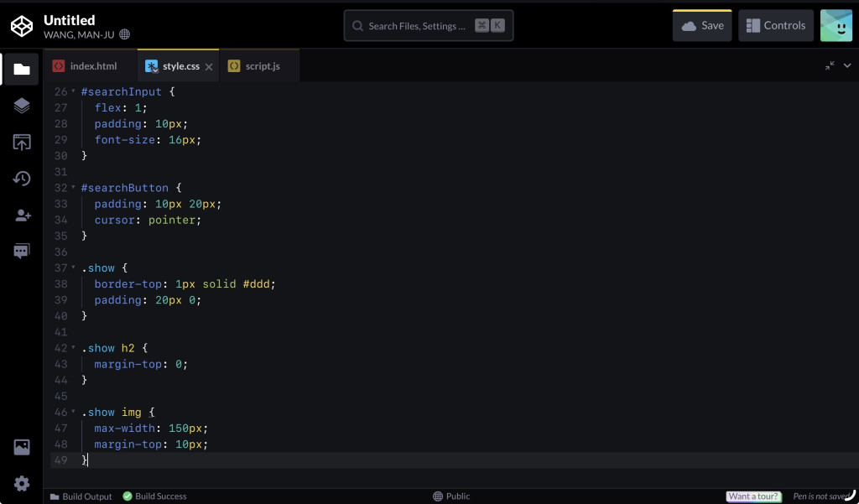Switch to the script.js tab
This screenshot has width=859, height=504.
click(260, 66)
